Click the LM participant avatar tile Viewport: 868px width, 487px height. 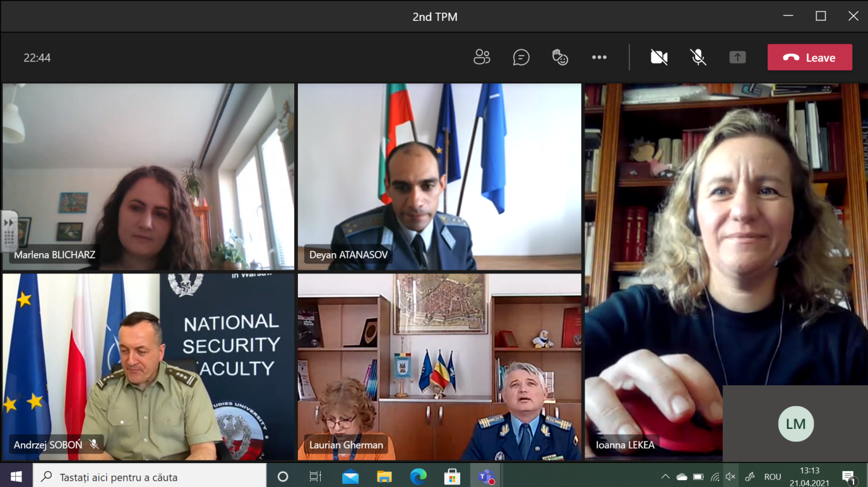tap(795, 424)
